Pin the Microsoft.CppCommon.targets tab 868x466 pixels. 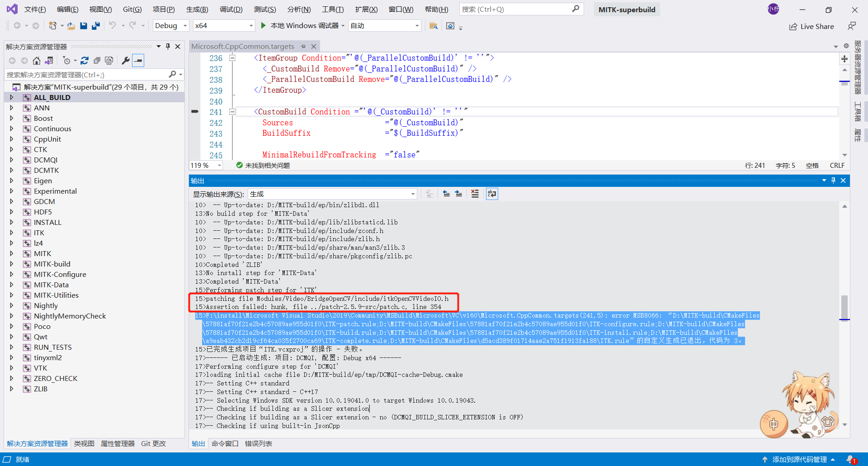click(x=303, y=47)
